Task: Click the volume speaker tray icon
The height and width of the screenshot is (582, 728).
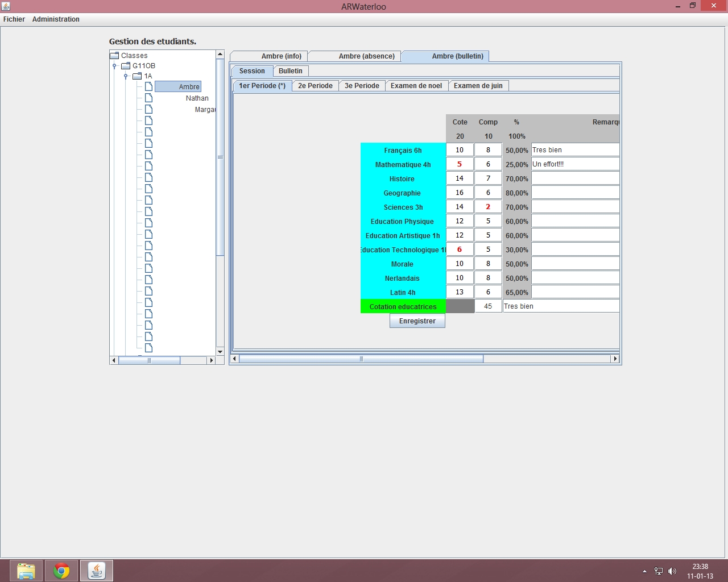Action: (672, 571)
